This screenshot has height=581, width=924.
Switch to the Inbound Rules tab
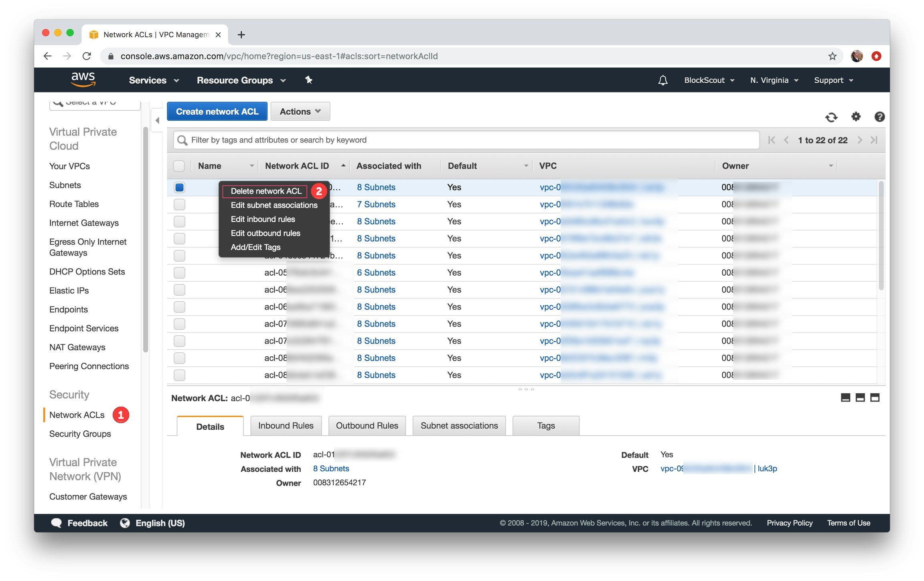pyautogui.click(x=286, y=426)
